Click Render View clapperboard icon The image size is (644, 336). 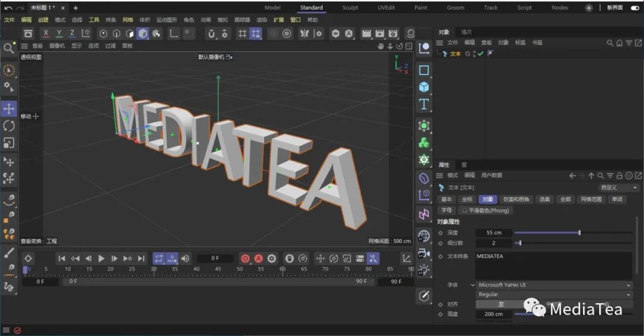coord(366,33)
